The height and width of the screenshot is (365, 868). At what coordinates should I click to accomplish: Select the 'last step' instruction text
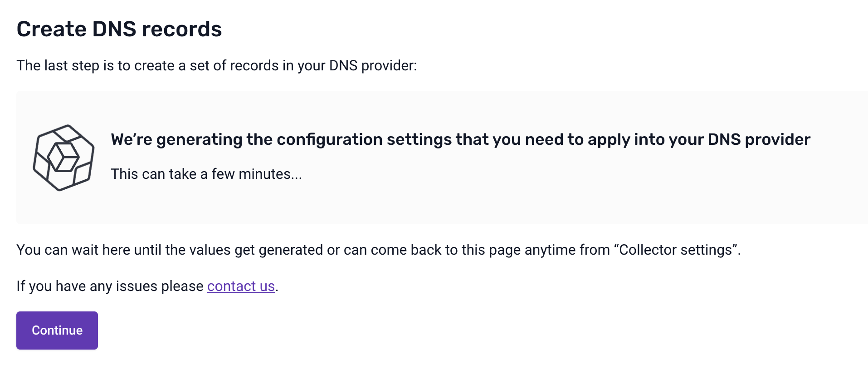(x=217, y=65)
